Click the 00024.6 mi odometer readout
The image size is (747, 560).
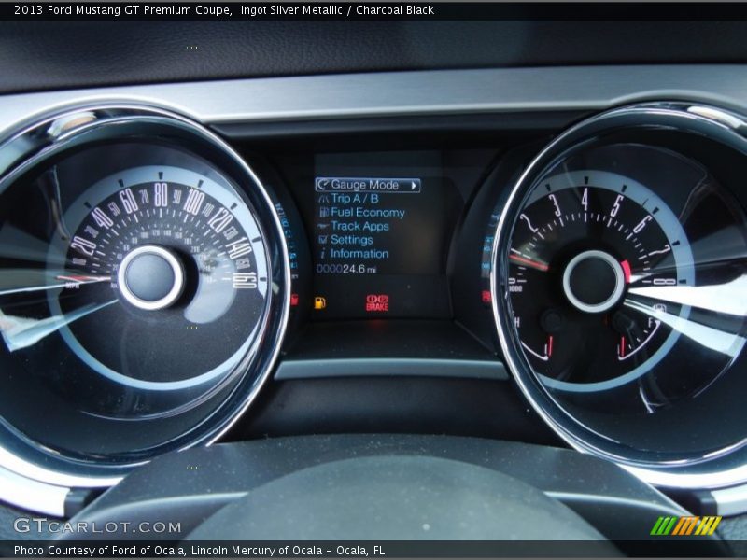[345, 268]
